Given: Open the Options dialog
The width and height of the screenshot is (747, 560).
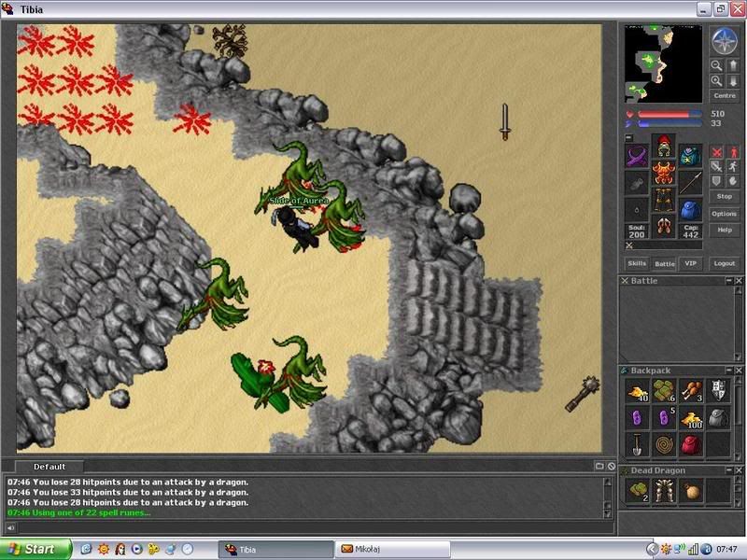Looking at the screenshot, I should coord(725,214).
